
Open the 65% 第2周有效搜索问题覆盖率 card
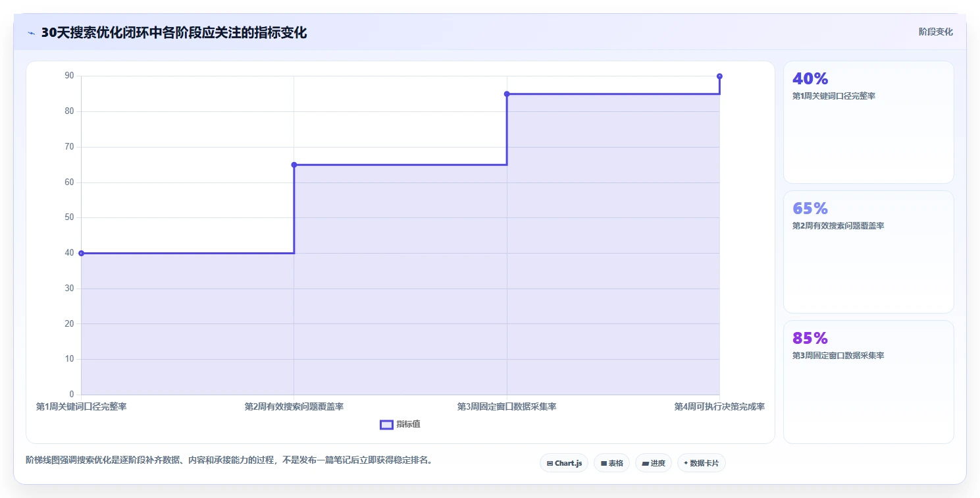(x=868, y=252)
